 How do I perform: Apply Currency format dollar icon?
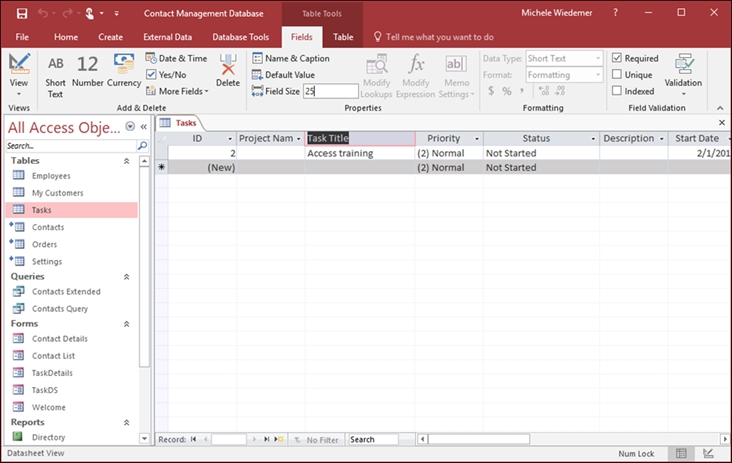click(x=491, y=91)
